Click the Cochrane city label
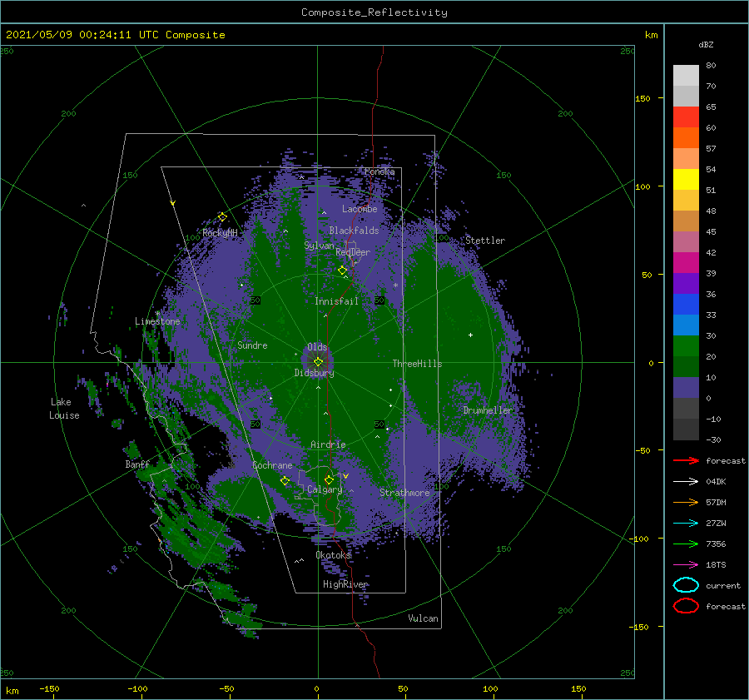This screenshot has height=700, width=749. click(272, 465)
